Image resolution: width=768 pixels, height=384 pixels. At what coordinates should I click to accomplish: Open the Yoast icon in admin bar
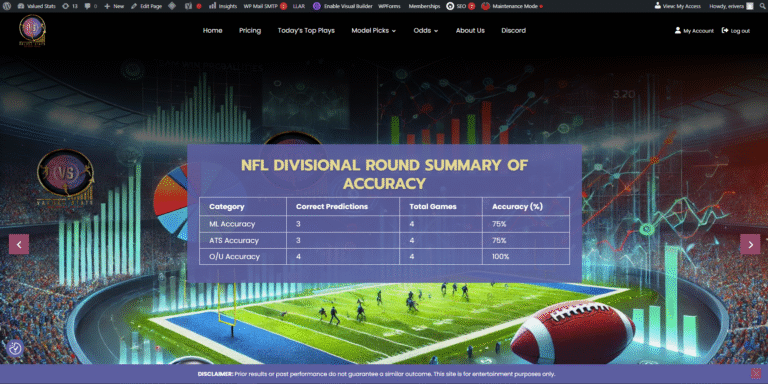(x=189, y=6)
